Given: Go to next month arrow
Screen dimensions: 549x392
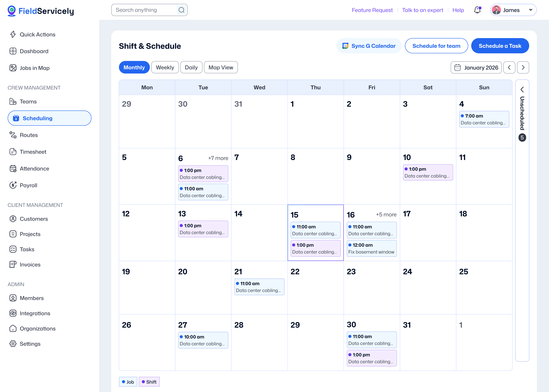Looking at the screenshot, I should 523,68.
